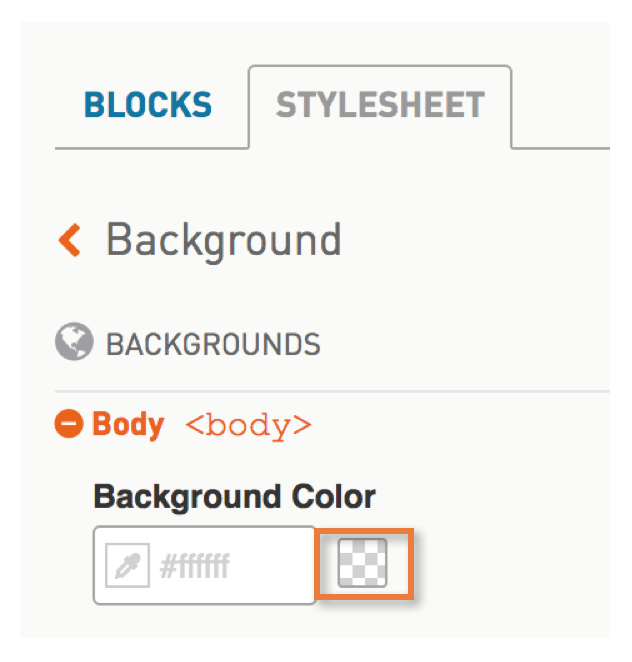Select the <body> tag label
This screenshot has width=632, height=662.
tap(248, 426)
